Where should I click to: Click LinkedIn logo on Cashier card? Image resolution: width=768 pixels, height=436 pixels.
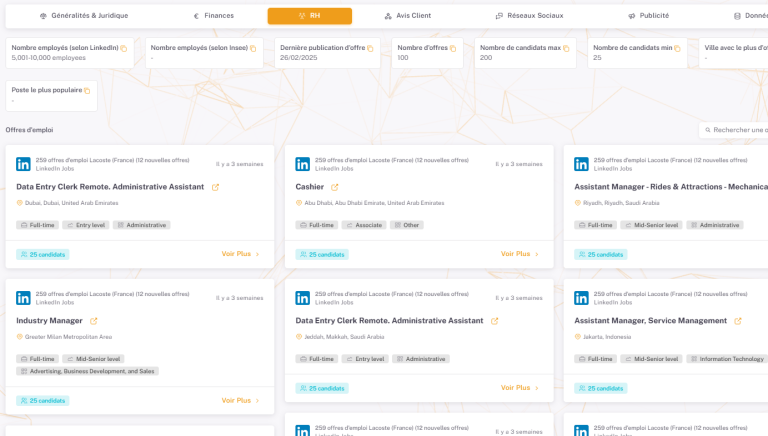302,164
